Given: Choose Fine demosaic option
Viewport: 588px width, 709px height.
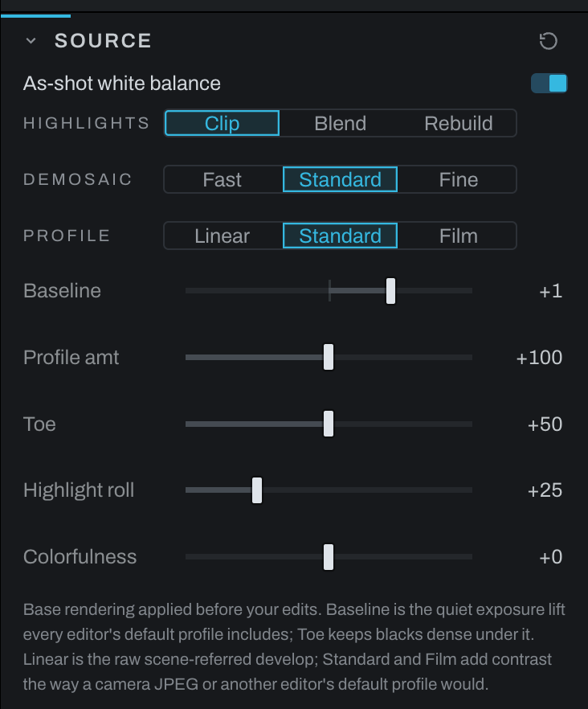Looking at the screenshot, I should click(x=459, y=179).
